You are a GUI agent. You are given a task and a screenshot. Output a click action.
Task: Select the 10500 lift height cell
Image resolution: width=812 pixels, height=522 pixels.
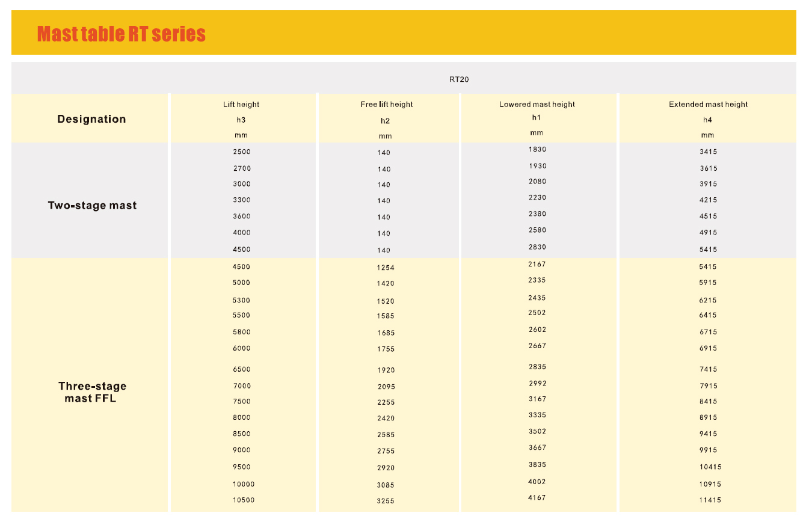pyautogui.click(x=244, y=500)
